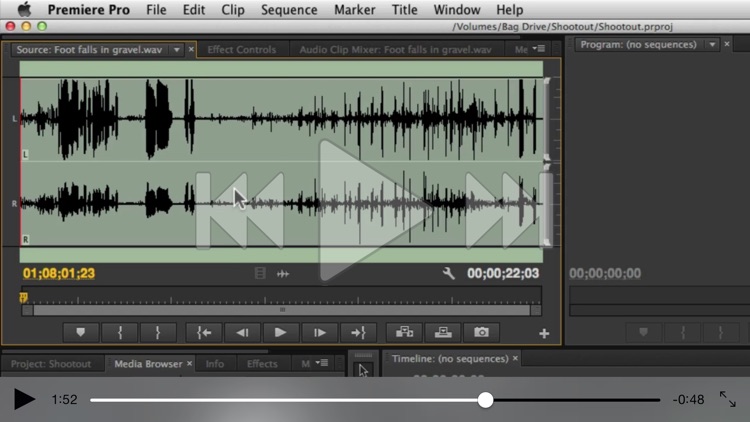Viewport: 750px width, 422px height.
Task: Click the Insert edit button
Action: point(404,333)
